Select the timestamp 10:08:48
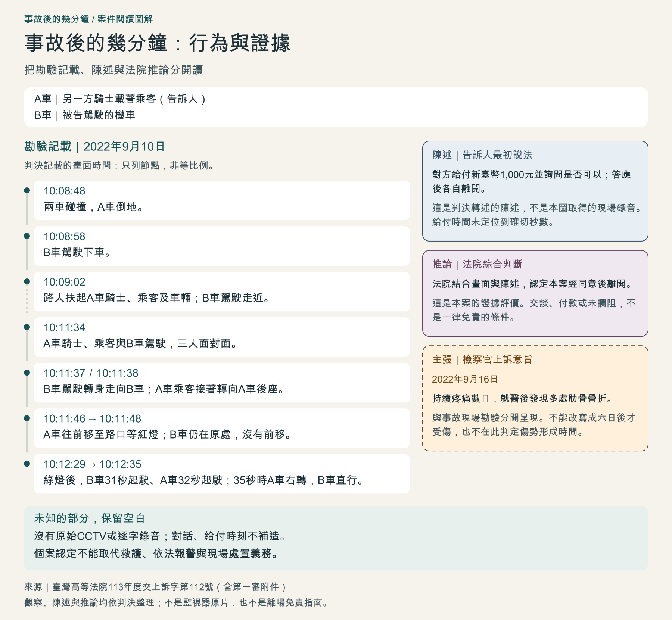 pos(65,191)
